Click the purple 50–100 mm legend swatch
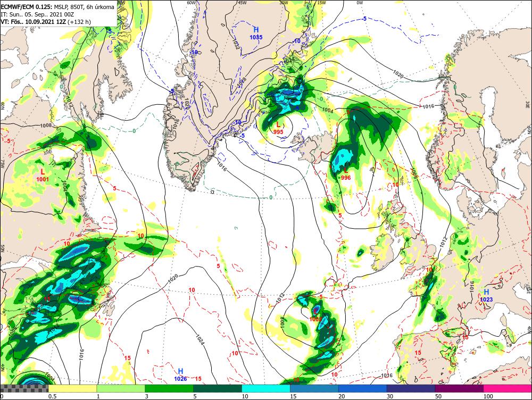 click(460, 388)
